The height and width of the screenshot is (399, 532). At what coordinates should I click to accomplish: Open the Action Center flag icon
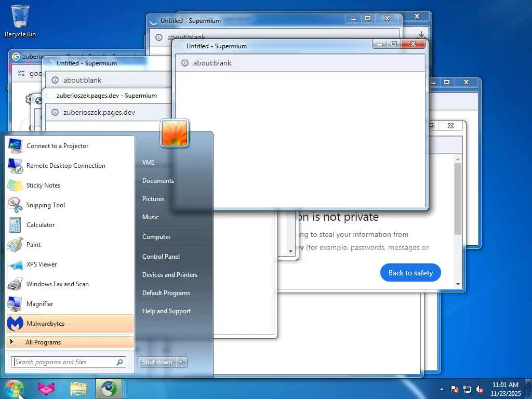tap(455, 389)
